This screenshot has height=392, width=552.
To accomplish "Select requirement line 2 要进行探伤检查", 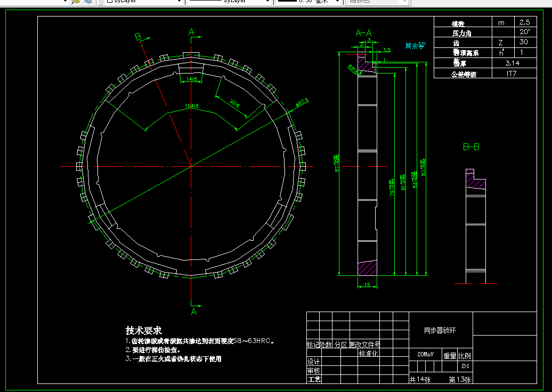I will point(153,350).
